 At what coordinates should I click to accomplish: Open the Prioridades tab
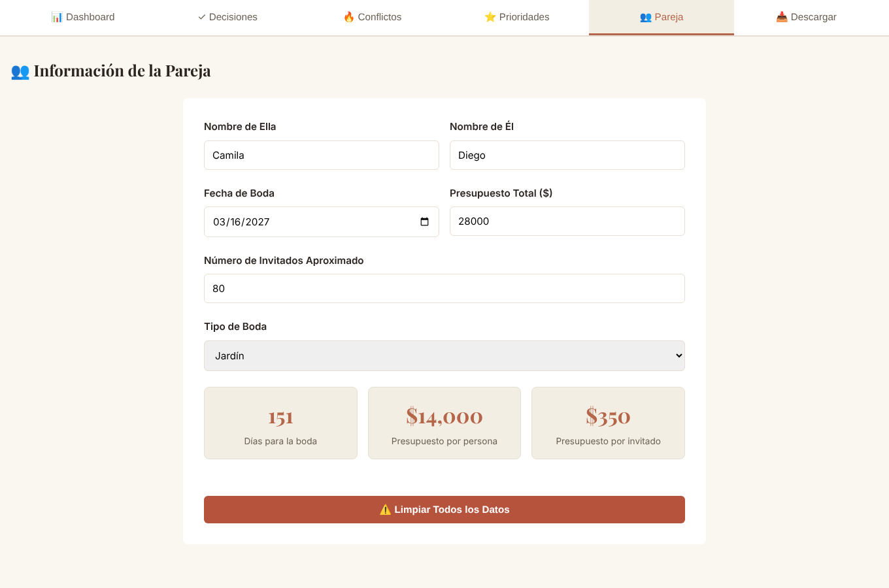click(x=516, y=17)
